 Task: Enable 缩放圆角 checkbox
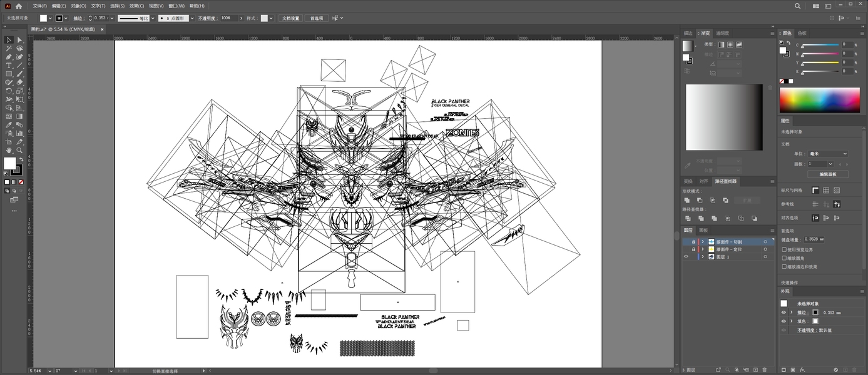784,258
